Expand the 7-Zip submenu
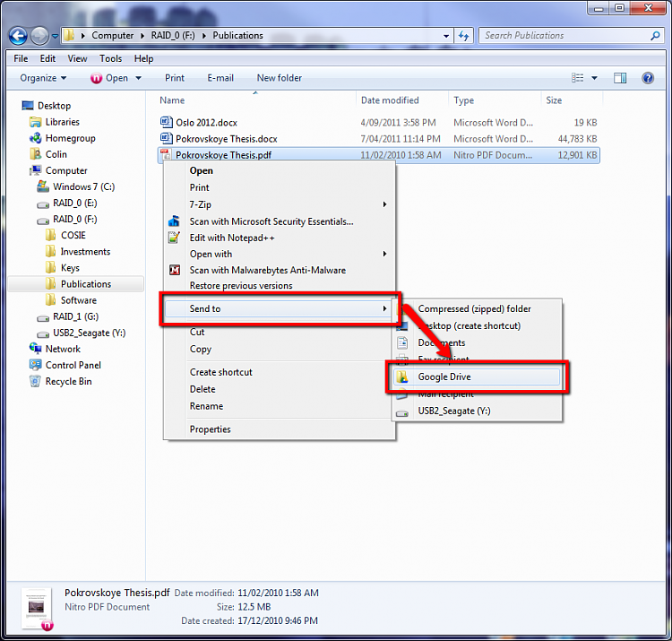The width and height of the screenshot is (672, 641). [x=384, y=204]
